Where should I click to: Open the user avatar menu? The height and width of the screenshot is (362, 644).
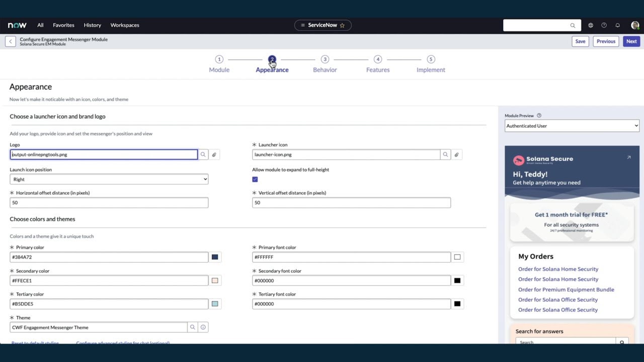[x=635, y=25]
